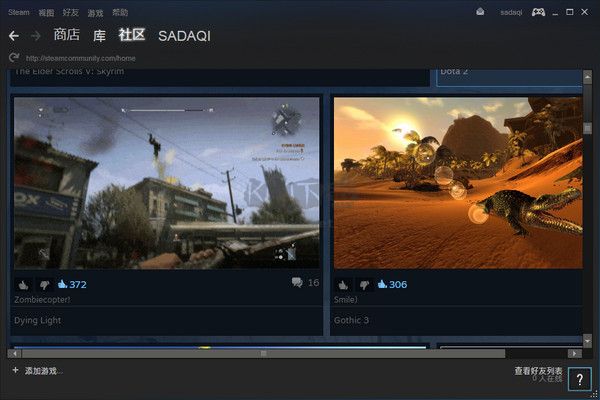Click the vertical scrollbar thumb
This screenshot has width=600, height=400.
click(x=587, y=128)
